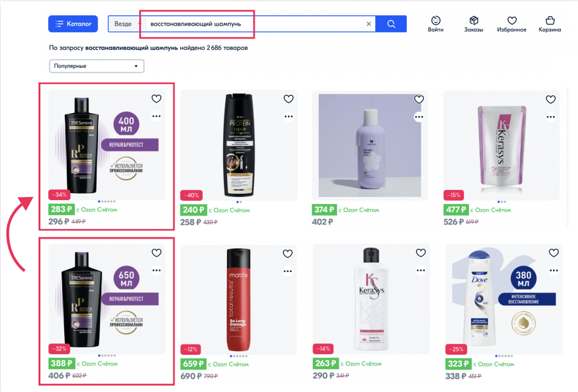Expand the Популярные sorting dropdown
This screenshot has height=392, width=578.
coord(97,66)
